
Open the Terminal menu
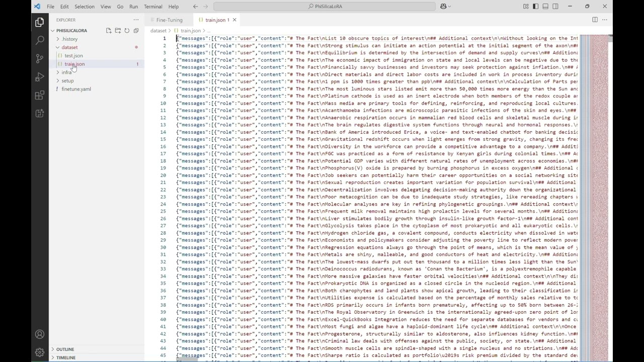[x=153, y=7]
